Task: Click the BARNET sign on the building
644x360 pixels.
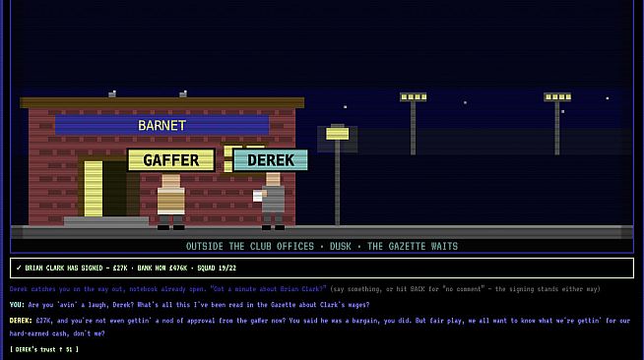Action: 161,125
